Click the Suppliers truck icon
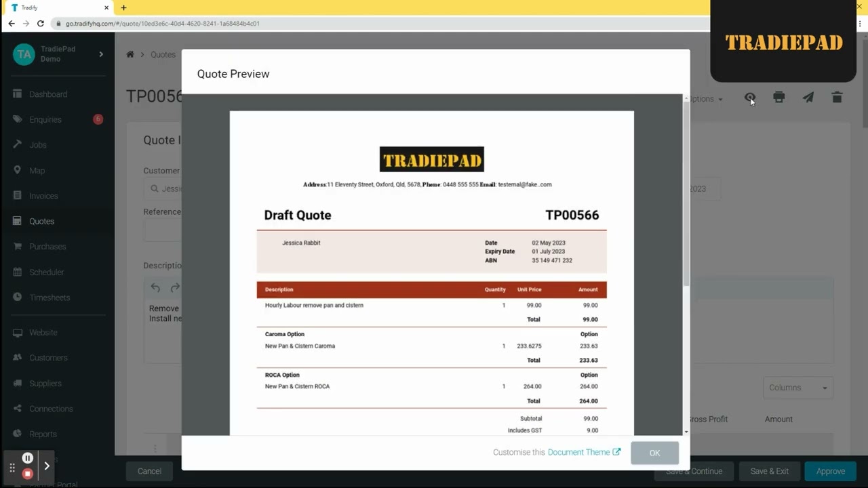This screenshot has height=488, width=868. [x=18, y=383]
